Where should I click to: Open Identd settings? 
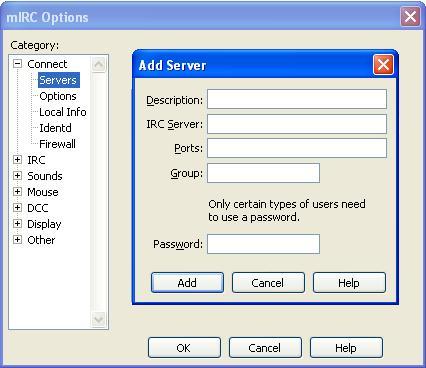[55, 128]
